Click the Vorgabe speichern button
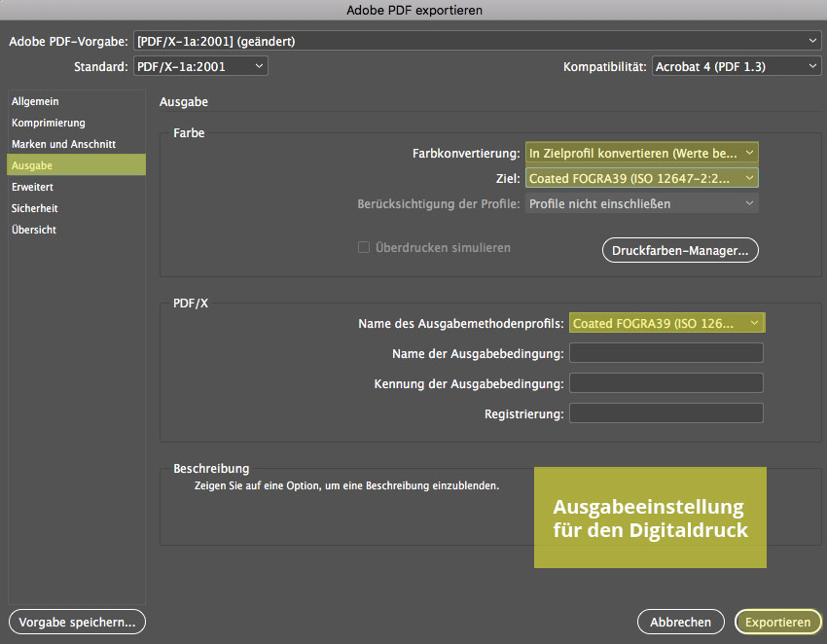This screenshot has height=644, width=827. (77, 622)
